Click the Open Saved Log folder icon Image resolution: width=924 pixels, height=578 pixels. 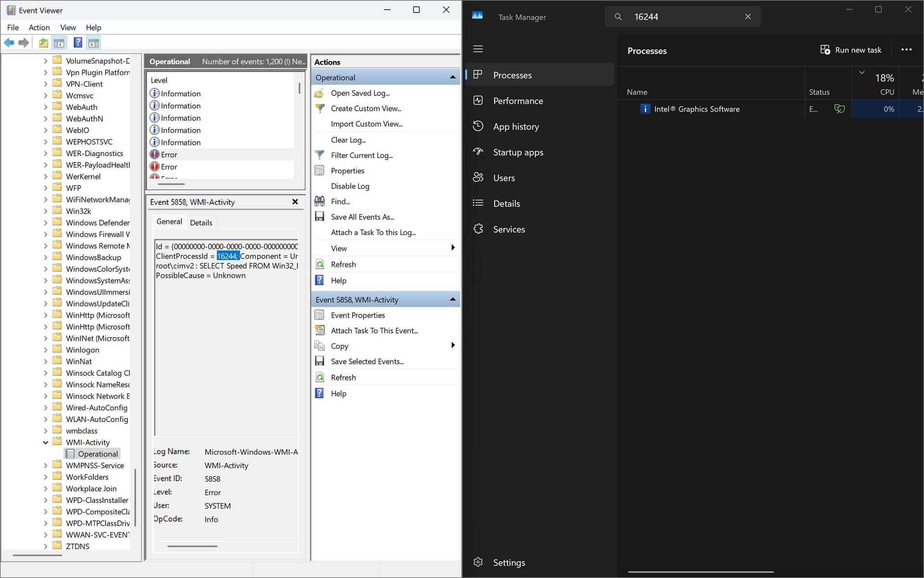[x=320, y=93]
